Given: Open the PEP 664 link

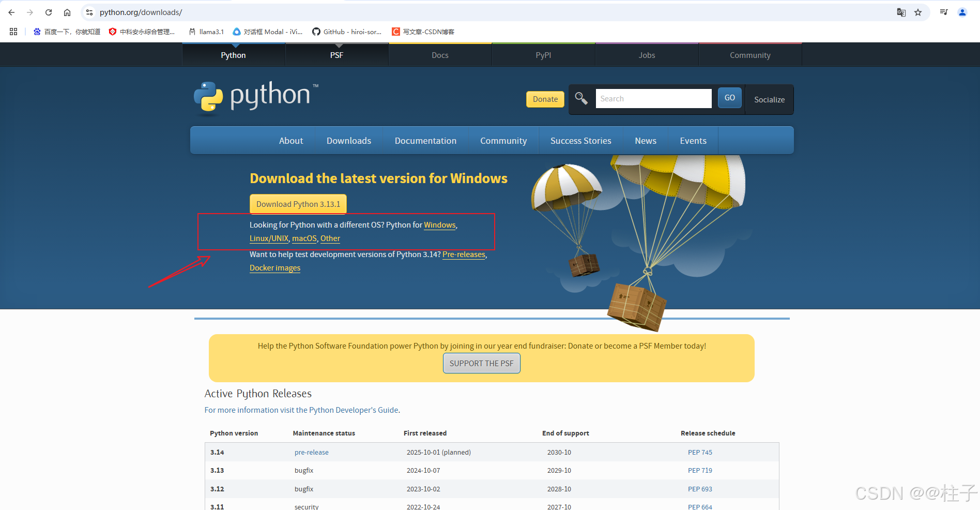Looking at the screenshot, I should coord(700,506).
